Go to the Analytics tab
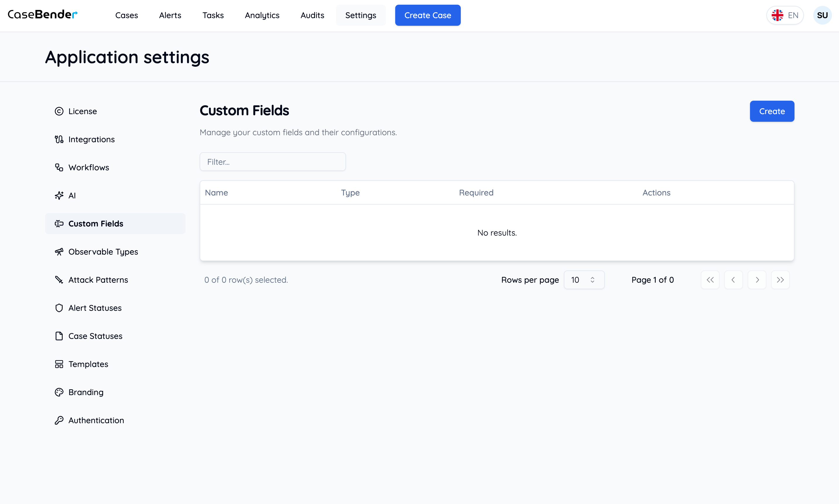The image size is (839, 504). (262, 15)
